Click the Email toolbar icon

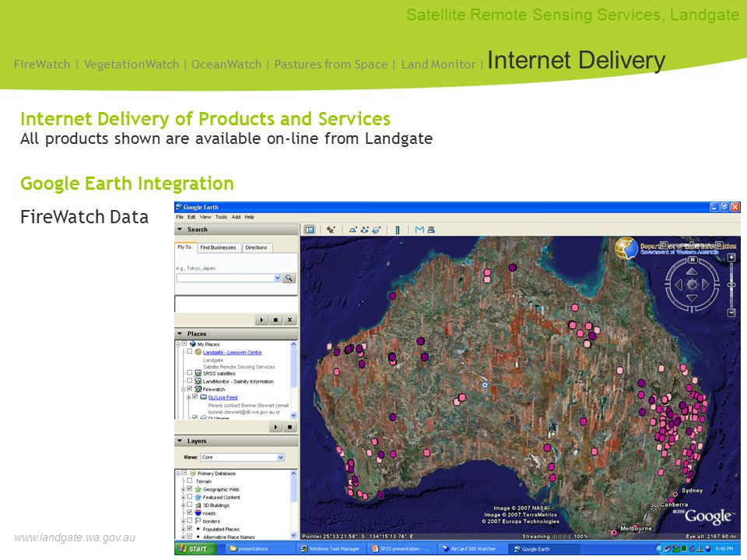pyautogui.click(x=419, y=230)
